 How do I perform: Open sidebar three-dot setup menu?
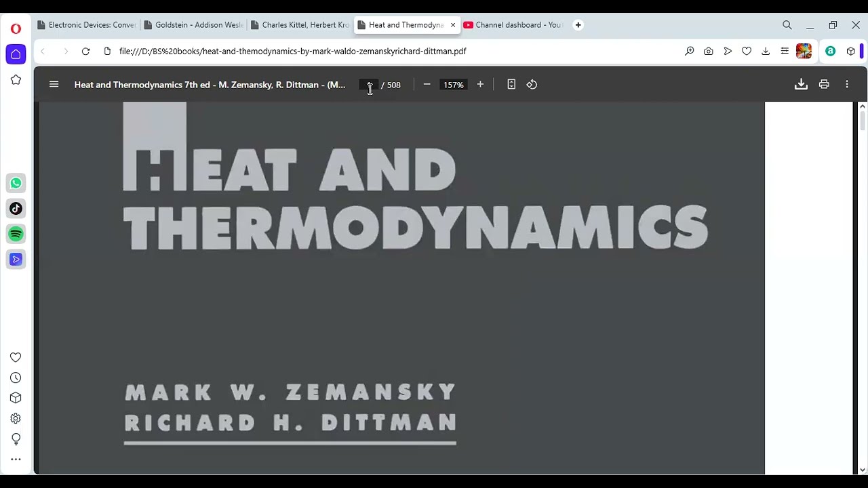16,460
